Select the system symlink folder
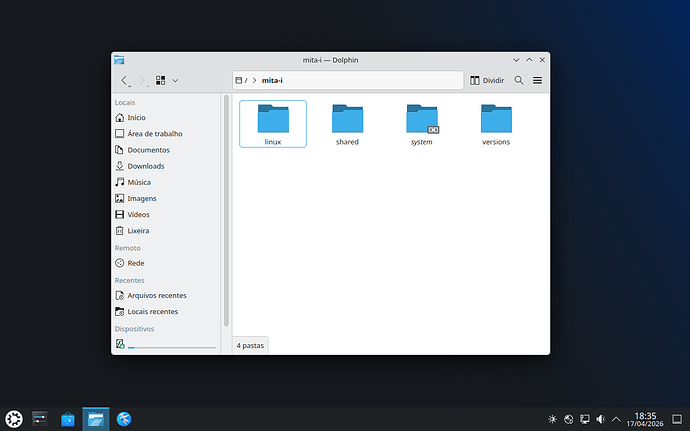This screenshot has height=431, width=690. (422, 124)
